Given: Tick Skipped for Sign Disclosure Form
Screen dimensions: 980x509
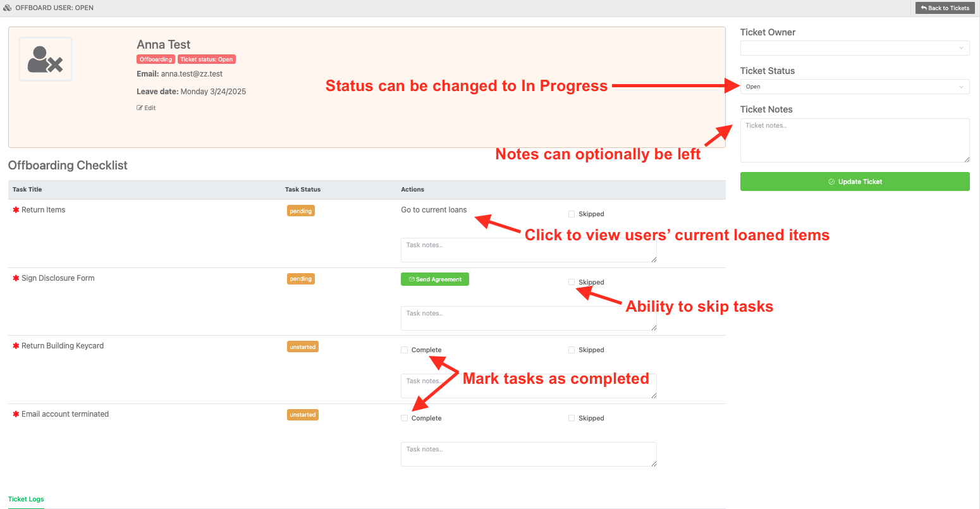Looking at the screenshot, I should tap(572, 282).
